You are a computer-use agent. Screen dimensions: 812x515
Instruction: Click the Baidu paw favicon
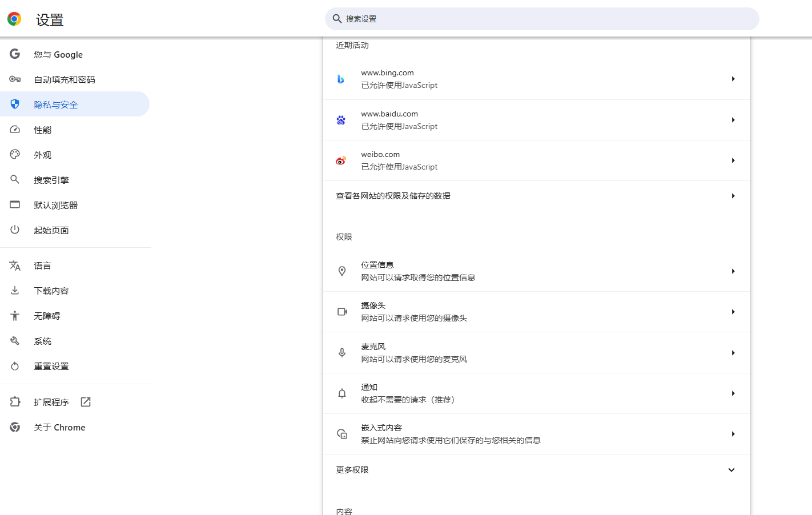pos(341,120)
